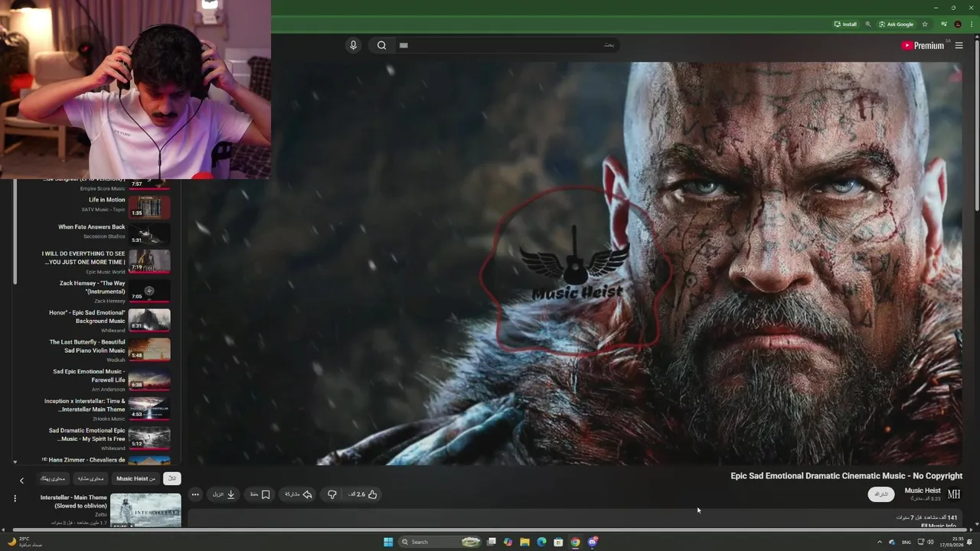This screenshot has width=980, height=551.
Task: Click the main video player area
Action: 574,263
